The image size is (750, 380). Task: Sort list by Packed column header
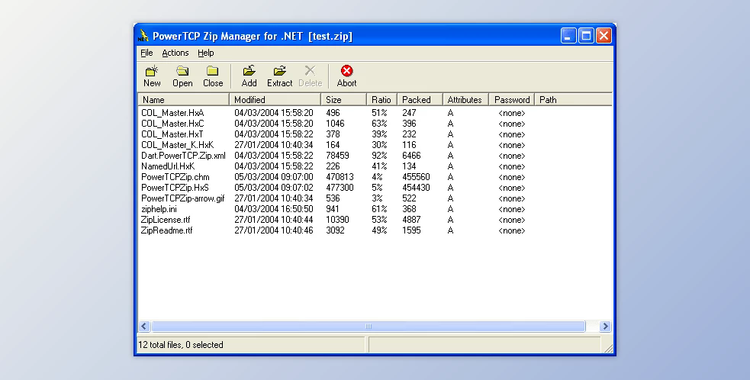420,100
